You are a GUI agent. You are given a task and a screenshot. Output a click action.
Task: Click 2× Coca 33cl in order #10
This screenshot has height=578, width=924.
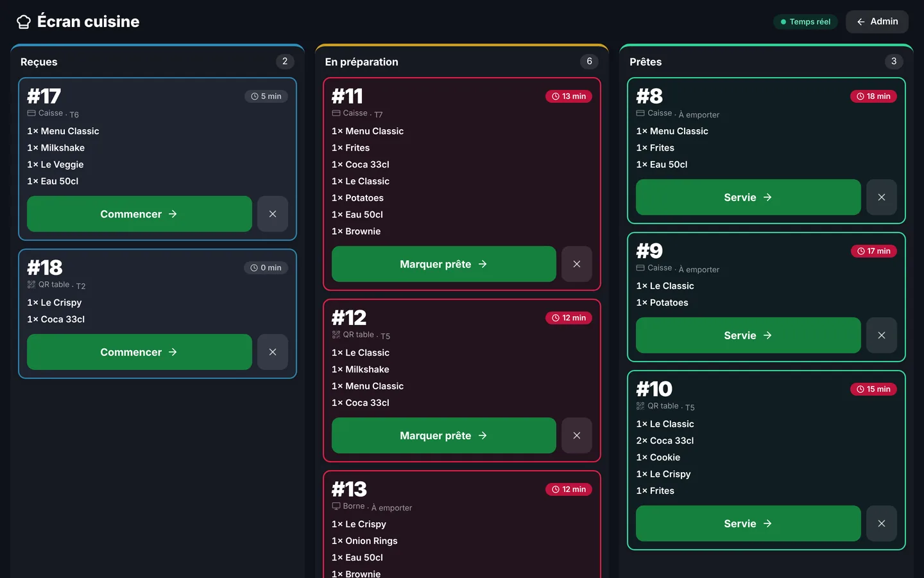click(665, 441)
